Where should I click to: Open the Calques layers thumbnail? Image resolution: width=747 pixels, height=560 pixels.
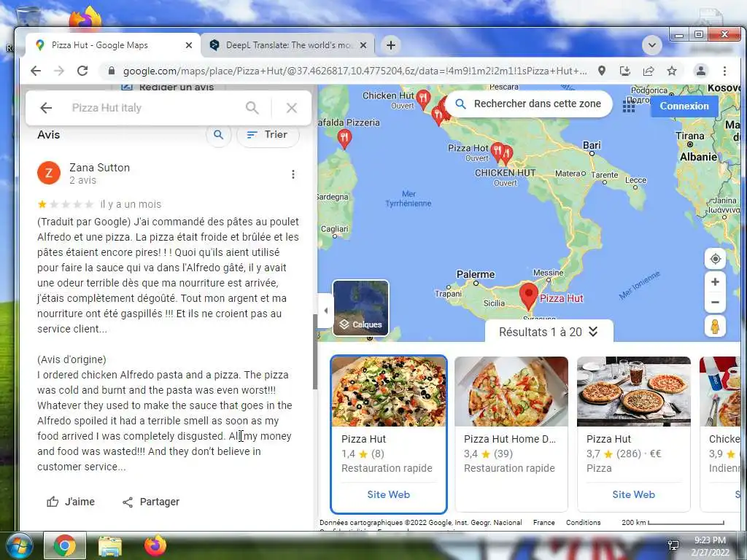coord(360,308)
